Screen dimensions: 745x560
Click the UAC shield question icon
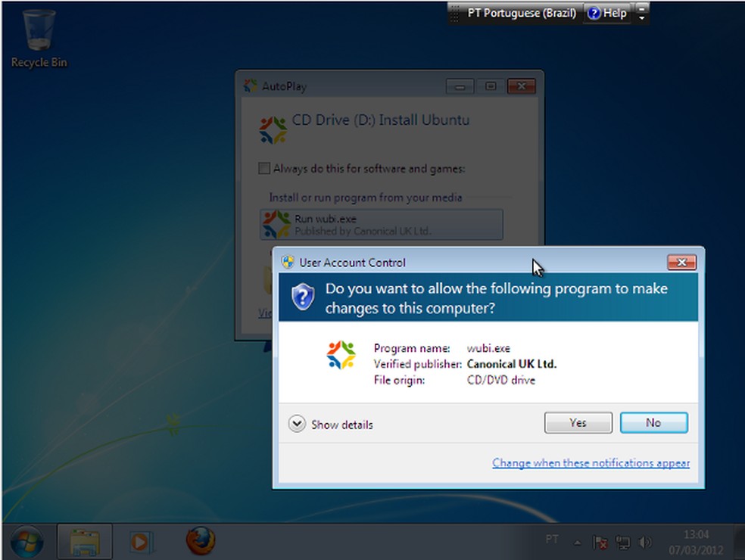(303, 297)
